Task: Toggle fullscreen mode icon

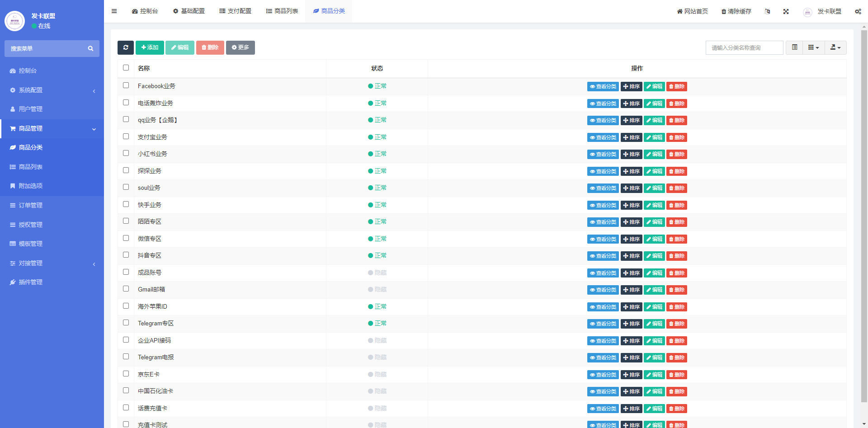Action: [x=786, y=11]
